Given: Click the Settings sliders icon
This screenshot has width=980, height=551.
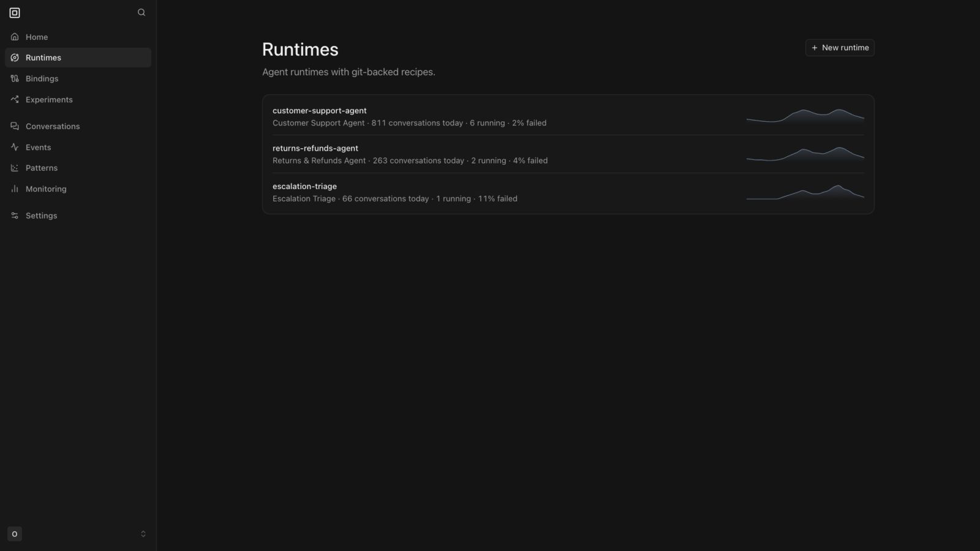Looking at the screenshot, I should click(15, 216).
